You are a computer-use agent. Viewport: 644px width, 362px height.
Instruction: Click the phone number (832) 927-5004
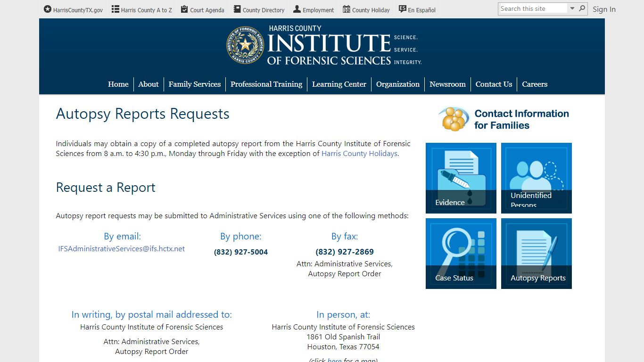[x=241, y=252]
